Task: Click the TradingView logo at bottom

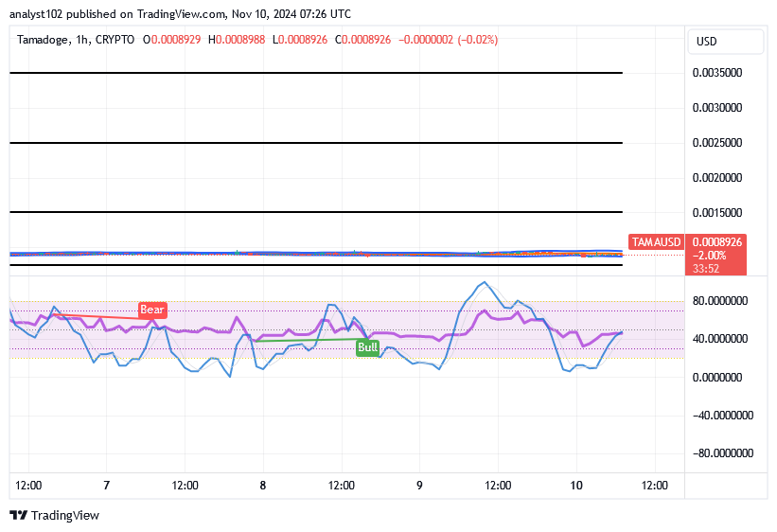Action: click(x=55, y=516)
